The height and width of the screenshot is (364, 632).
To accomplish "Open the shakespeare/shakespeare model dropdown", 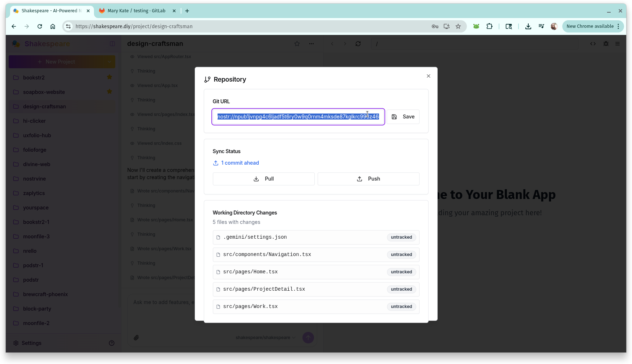I will (265, 338).
